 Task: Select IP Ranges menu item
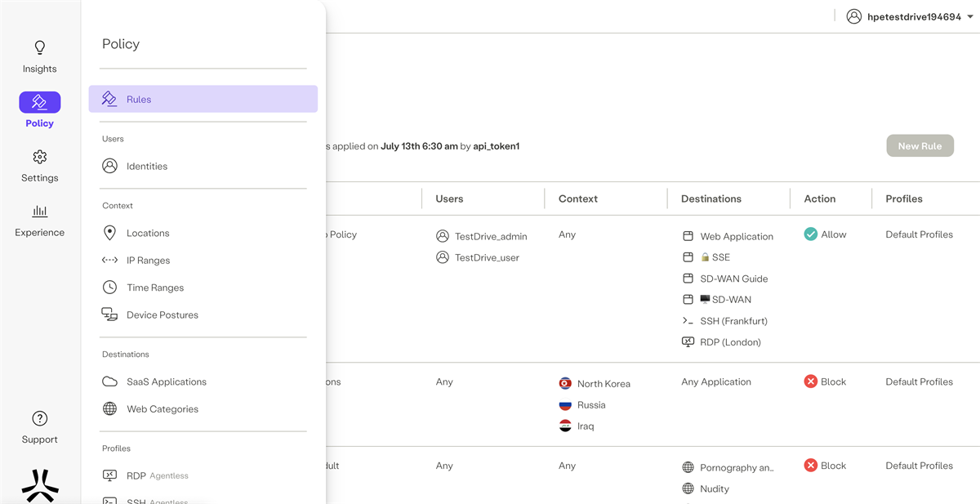click(148, 261)
